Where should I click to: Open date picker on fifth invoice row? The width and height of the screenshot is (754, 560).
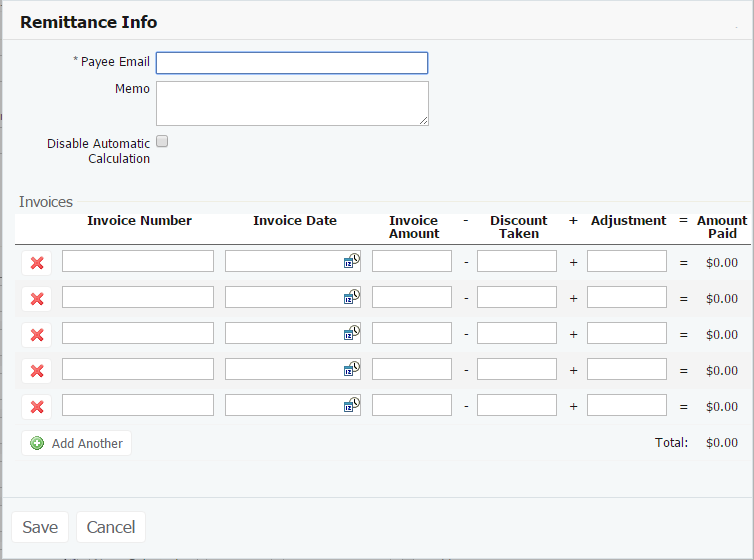pos(351,406)
